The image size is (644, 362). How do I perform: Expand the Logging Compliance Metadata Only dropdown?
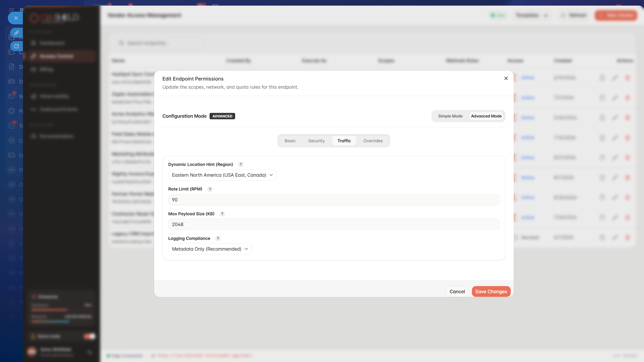tap(210, 249)
